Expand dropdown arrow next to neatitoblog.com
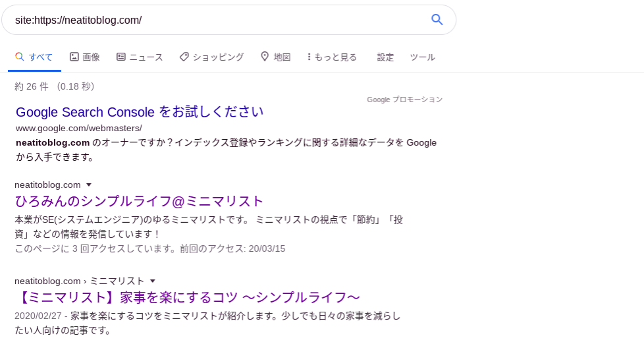The height and width of the screenshot is (346, 644). [89, 185]
